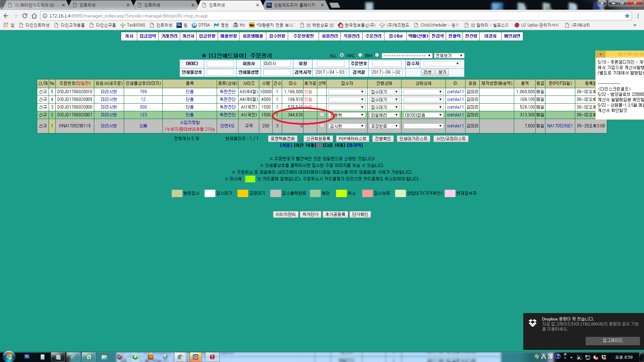Open the 거래관리 menu item
This screenshot has width=644, height=362.
(169, 36)
